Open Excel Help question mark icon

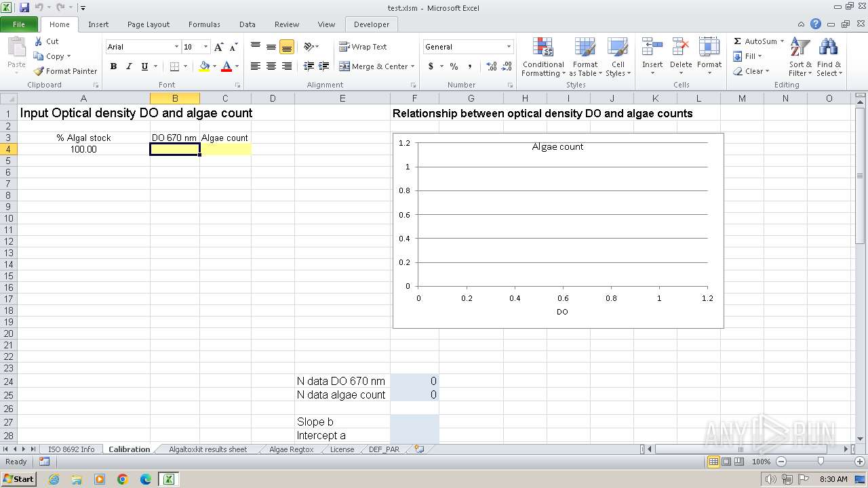click(x=816, y=24)
